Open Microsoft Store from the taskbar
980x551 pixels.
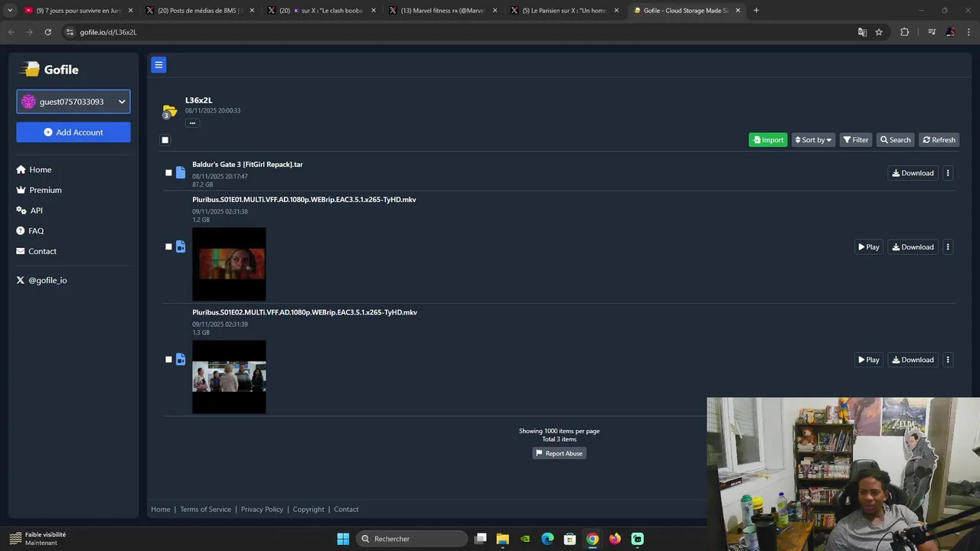point(570,539)
